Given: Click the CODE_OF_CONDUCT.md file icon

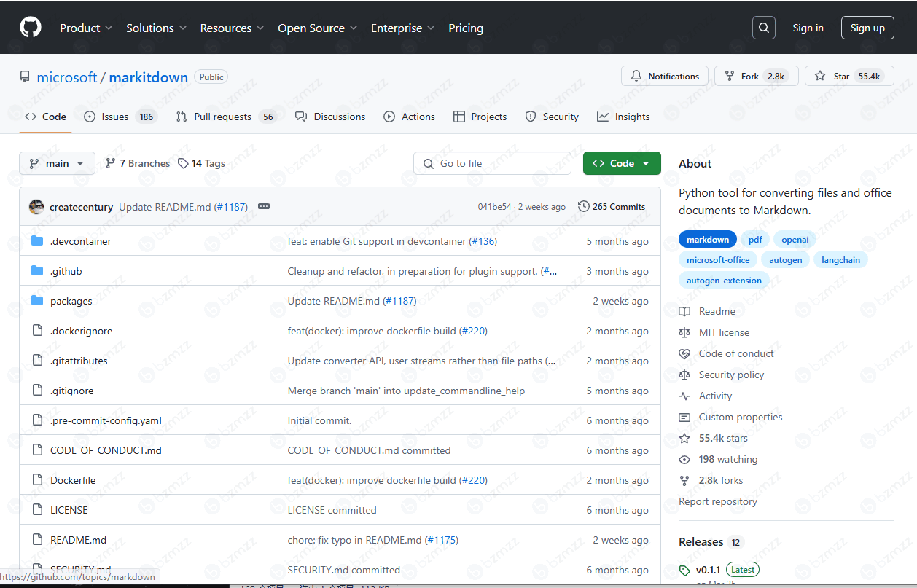Looking at the screenshot, I should tap(37, 450).
